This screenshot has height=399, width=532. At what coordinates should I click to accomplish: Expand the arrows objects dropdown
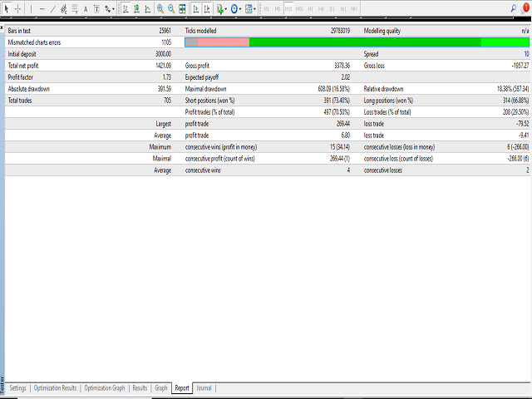pos(113,9)
